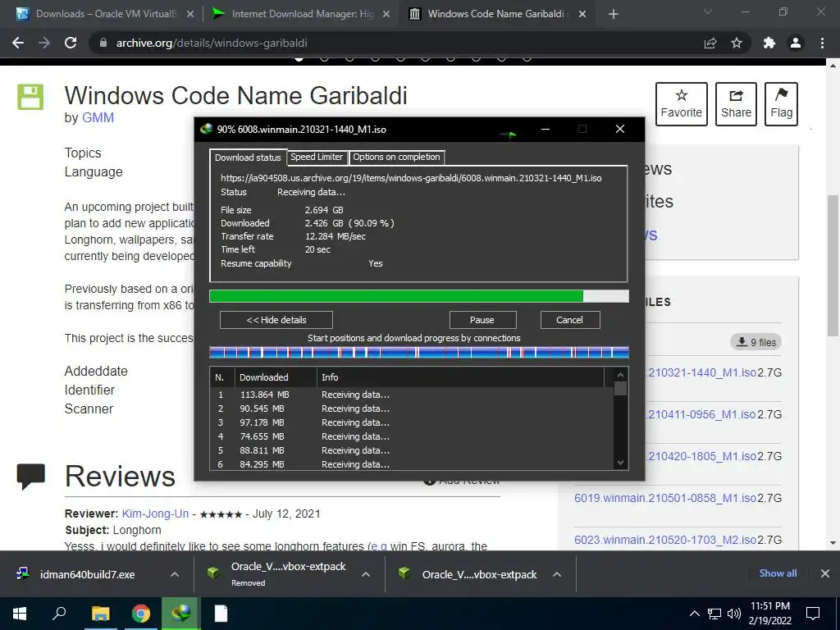Open taskbar search magnifier
This screenshot has height=630, width=840.
pyautogui.click(x=59, y=614)
